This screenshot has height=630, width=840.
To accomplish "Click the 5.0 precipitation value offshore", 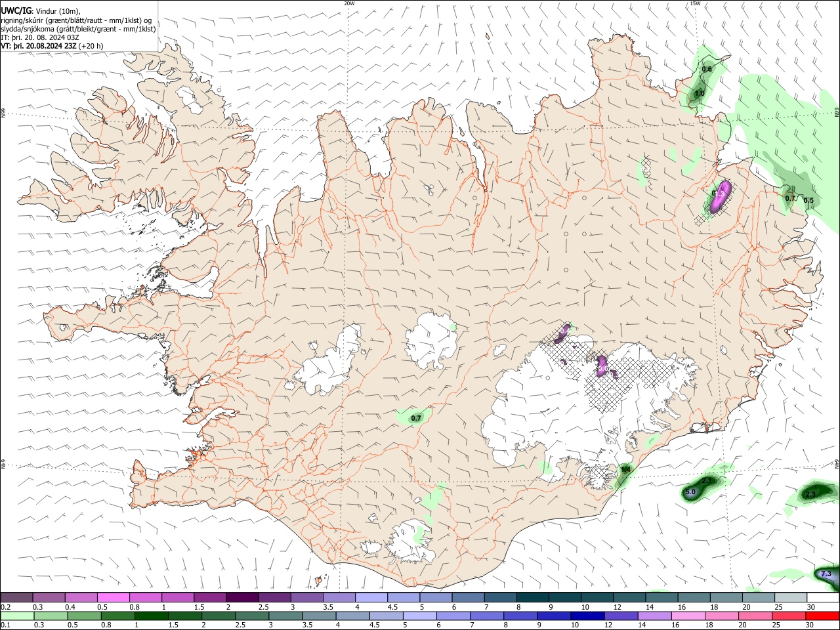I will click(x=690, y=492).
